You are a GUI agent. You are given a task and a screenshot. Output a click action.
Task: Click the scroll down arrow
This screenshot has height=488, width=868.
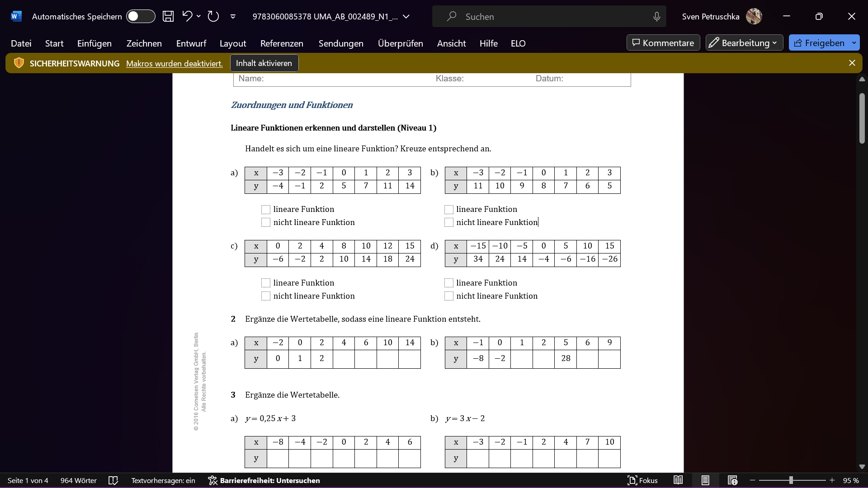click(x=862, y=467)
